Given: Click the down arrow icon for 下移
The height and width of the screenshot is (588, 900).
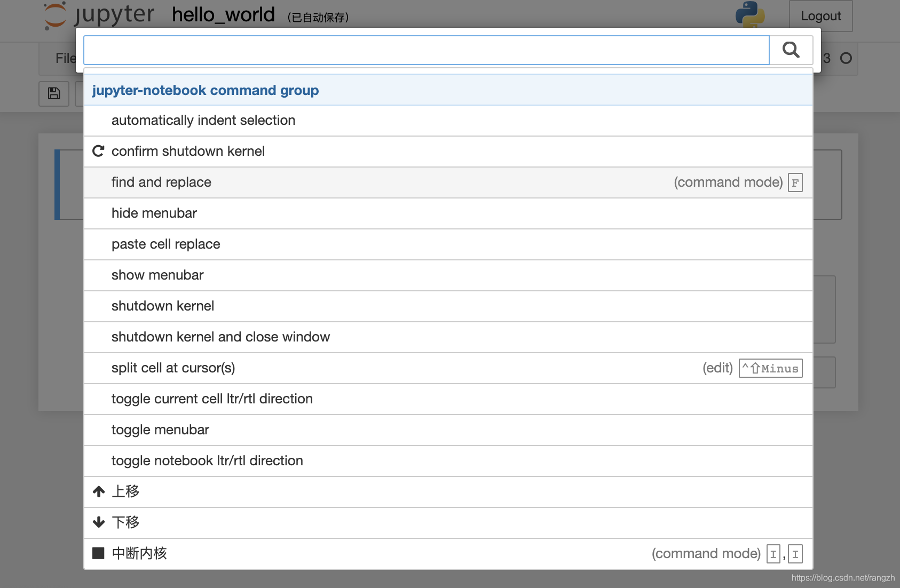Looking at the screenshot, I should click(x=99, y=522).
